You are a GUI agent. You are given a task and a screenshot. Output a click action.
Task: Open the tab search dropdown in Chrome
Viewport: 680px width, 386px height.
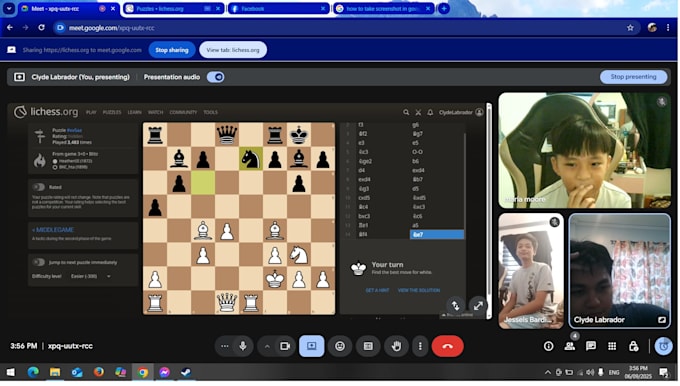(x=9, y=8)
